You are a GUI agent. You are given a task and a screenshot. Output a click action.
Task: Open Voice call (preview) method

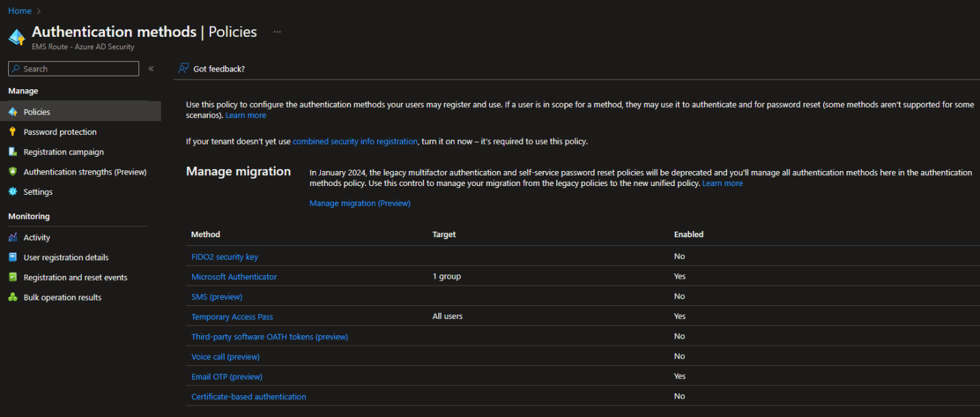226,356
